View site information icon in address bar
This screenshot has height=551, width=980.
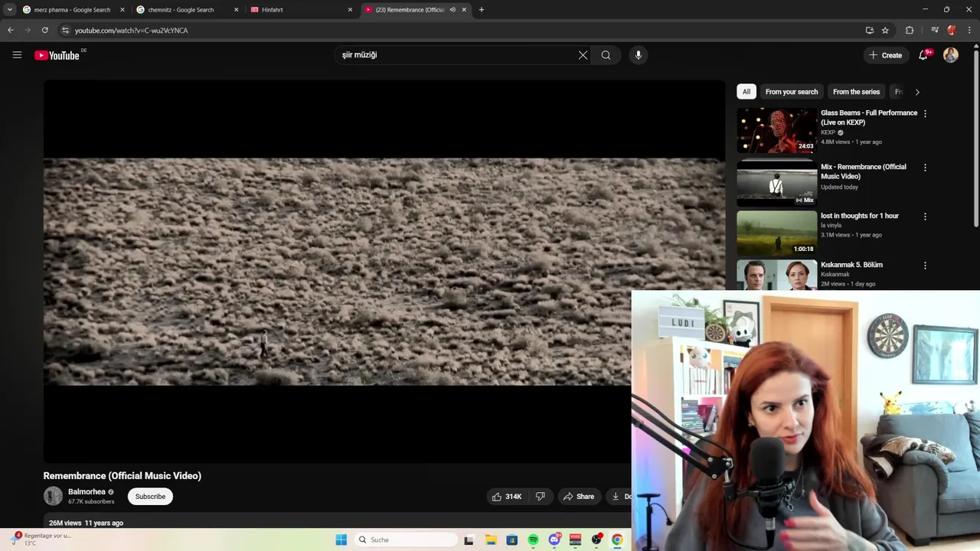pyautogui.click(x=65, y=31)
